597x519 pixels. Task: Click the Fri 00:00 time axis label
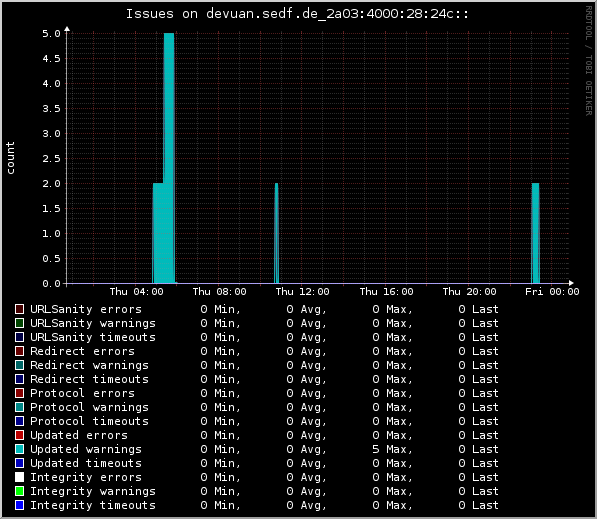coord(552,292)
